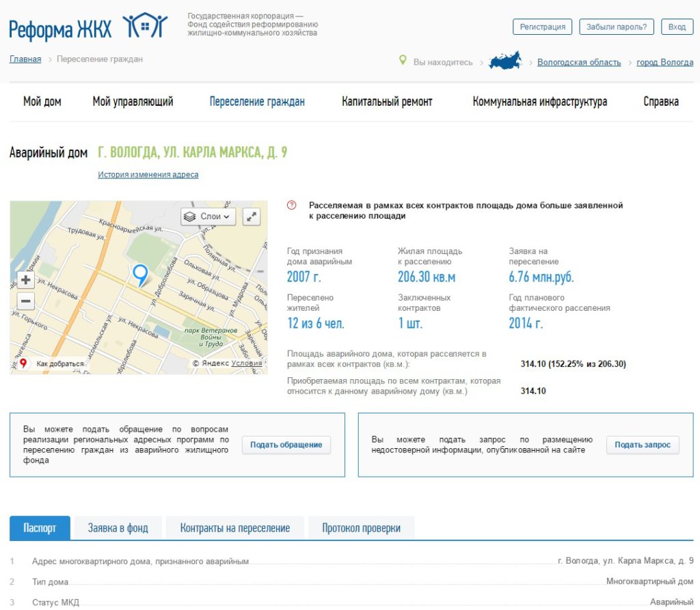Click the Russia map region icon
The image size is (700, 610).
(x=504, y=61)
